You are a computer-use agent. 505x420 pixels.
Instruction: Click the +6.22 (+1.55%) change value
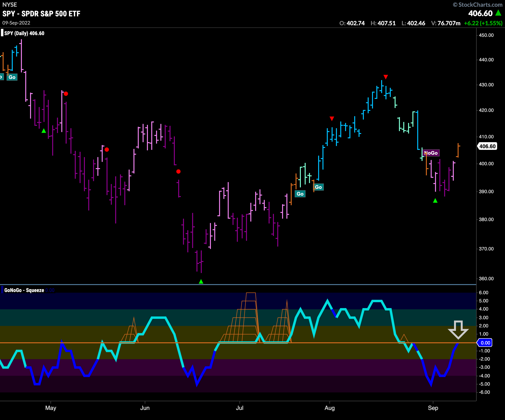click(x=483, y=23)
